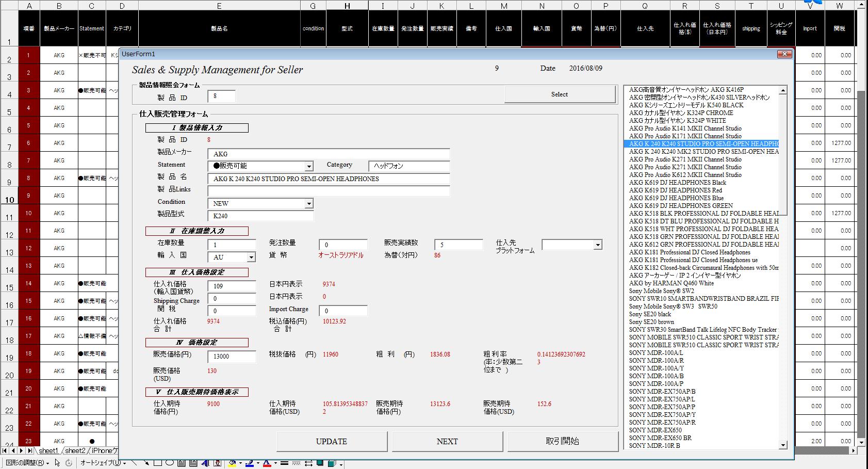Click the Select Objects pointer icon
The image size is (868, 469).
point(56,463)
